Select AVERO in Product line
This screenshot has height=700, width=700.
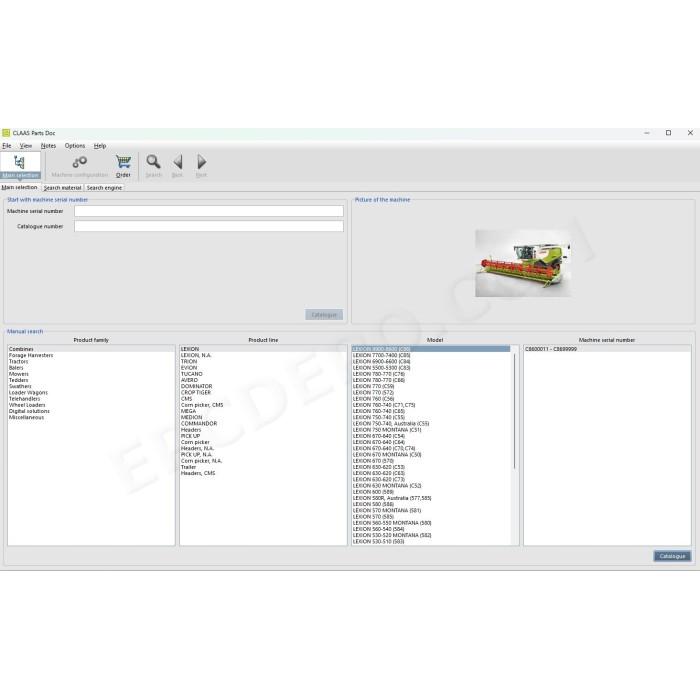[263, 380]
